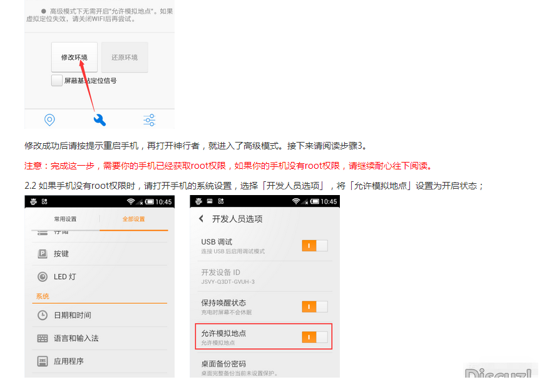Open the 按键 settings entry
The height and width of the screenshot is (392, 542).
click(x=100, y=254)
